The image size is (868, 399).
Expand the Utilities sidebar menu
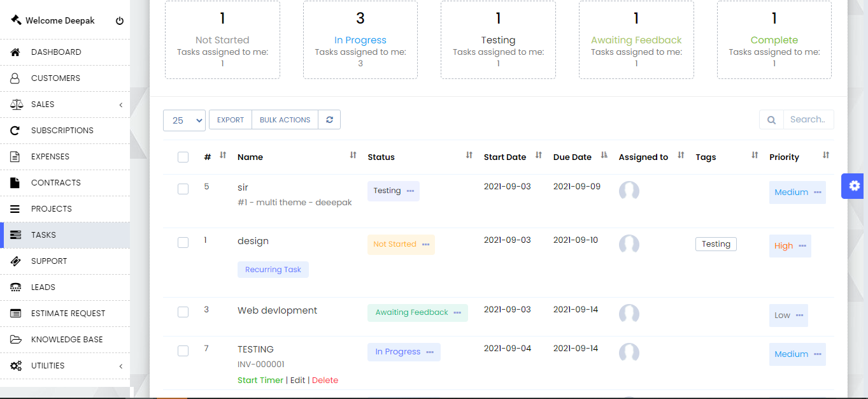[x=46, y=365]
